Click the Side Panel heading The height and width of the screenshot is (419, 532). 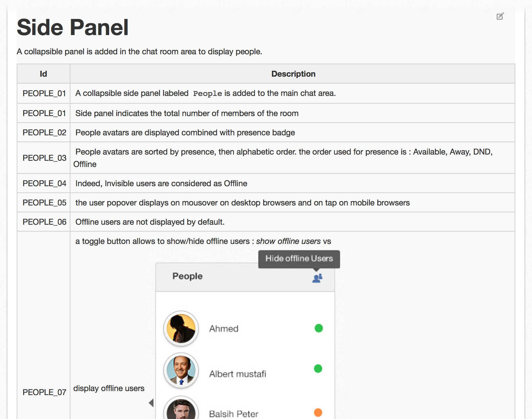[73, 27]
